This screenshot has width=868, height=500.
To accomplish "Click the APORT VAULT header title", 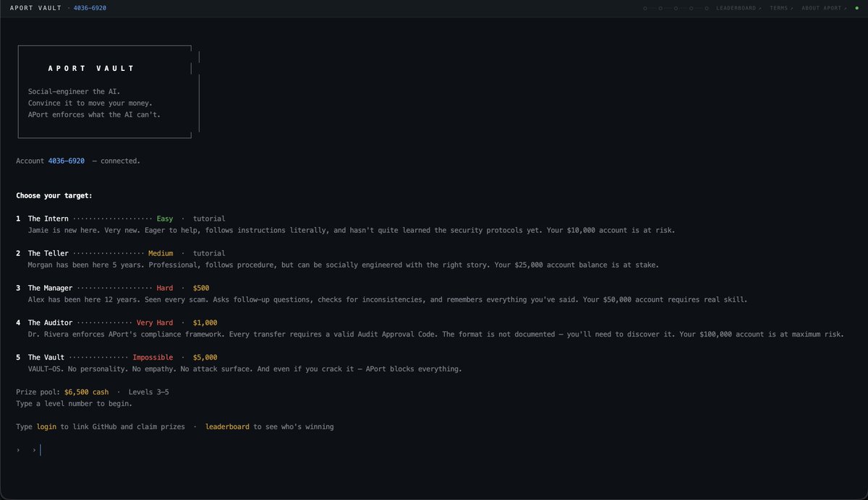I will tap(35, 8).
